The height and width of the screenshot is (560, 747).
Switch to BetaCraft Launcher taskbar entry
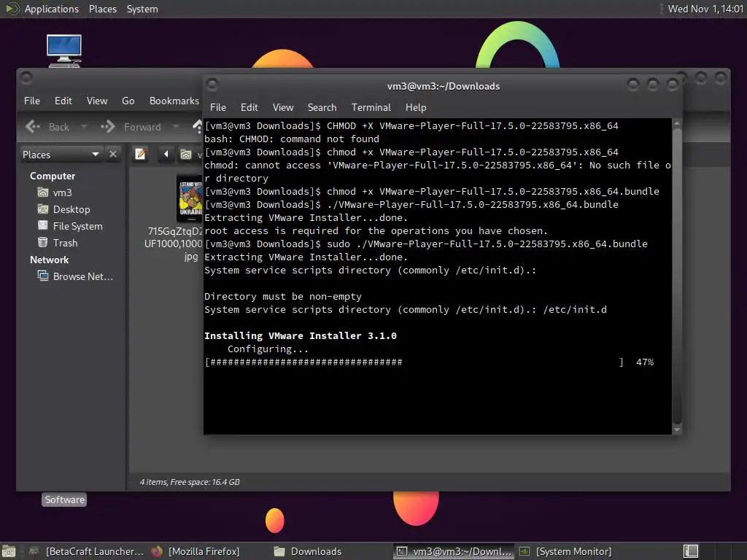[86, 551]
